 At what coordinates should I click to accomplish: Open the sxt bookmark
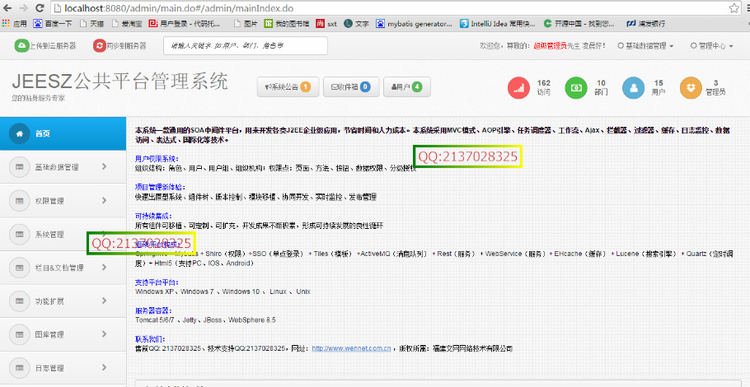(x=326, y=23)
